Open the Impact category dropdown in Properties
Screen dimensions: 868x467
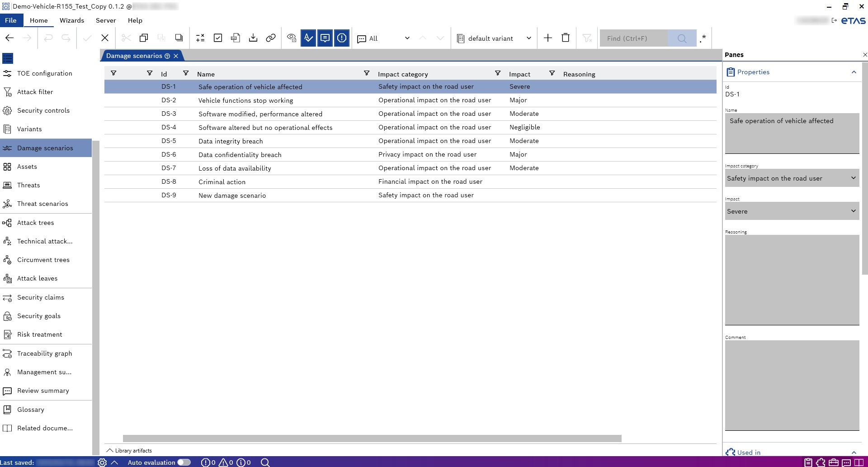point(792,178)
